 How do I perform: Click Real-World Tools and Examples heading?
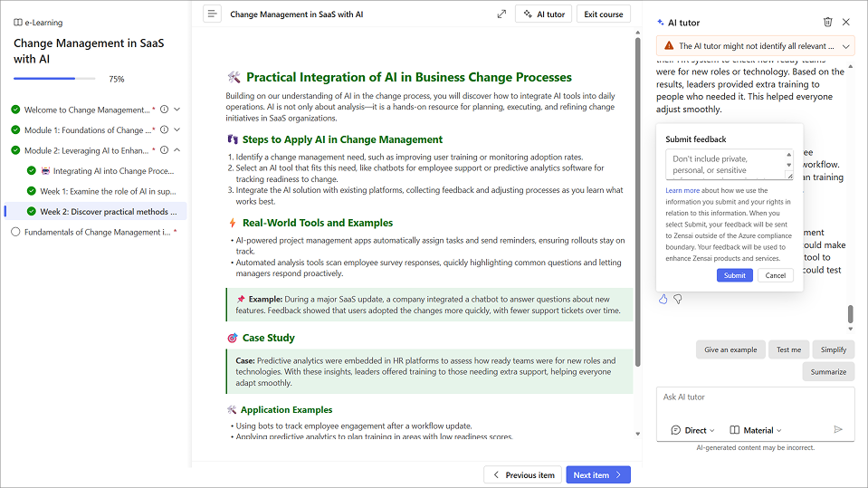click(x=317, y=224)
